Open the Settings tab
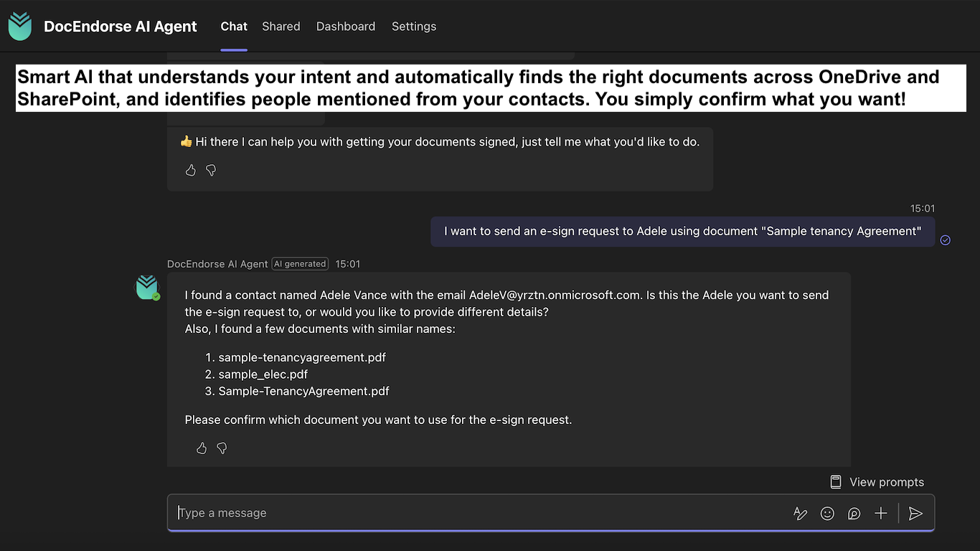Screen dimensions: 980x551 pos(413,27)
